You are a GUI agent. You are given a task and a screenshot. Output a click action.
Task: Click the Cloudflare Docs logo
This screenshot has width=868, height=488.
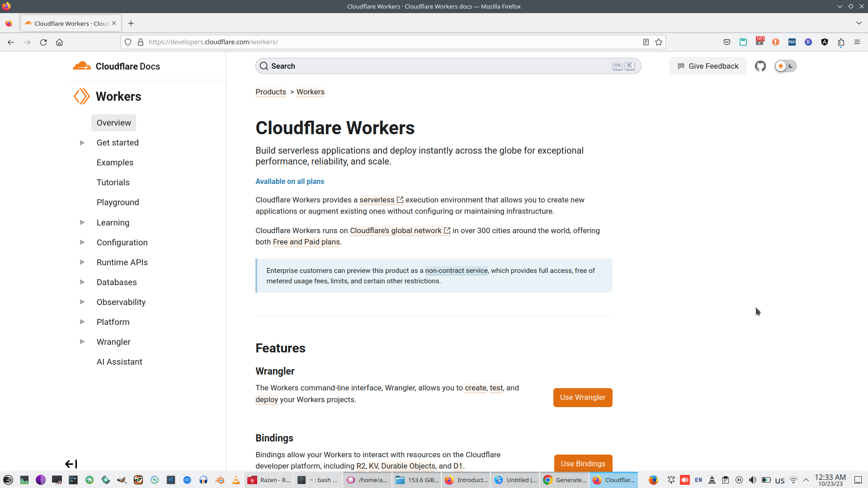pyautogui.click(x=116, y=66)
